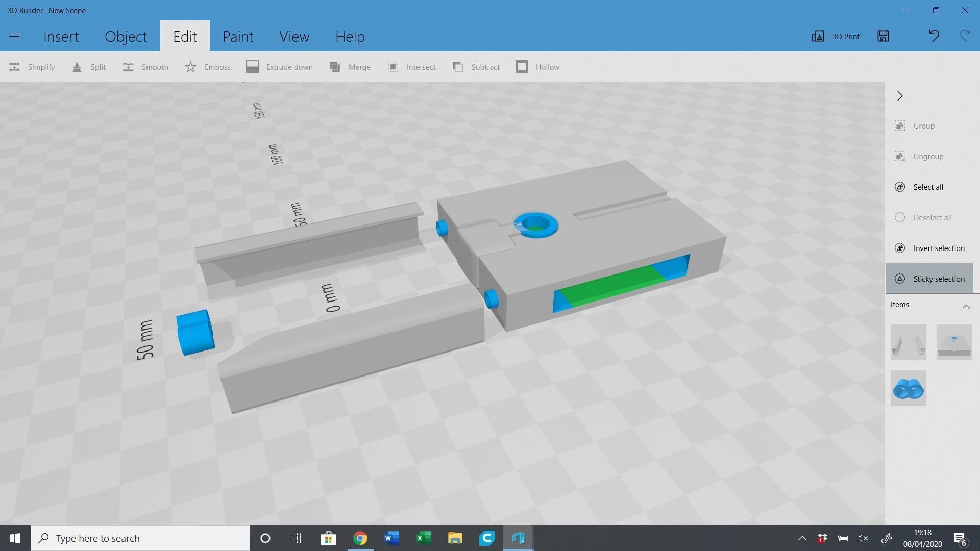980x551 pixels.
Task: Show hidden system tray icons
Action: coord(802,538)
